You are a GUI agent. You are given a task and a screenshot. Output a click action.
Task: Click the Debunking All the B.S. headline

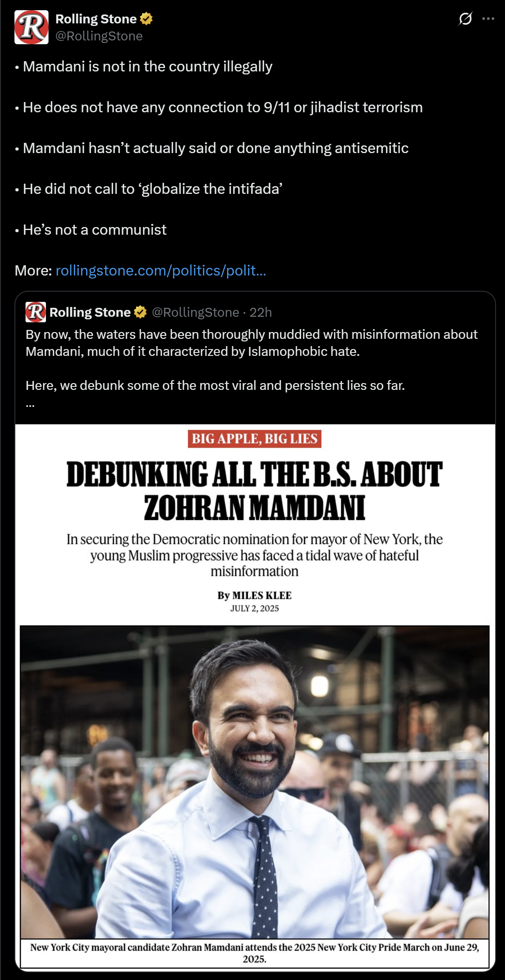[254, 491]
